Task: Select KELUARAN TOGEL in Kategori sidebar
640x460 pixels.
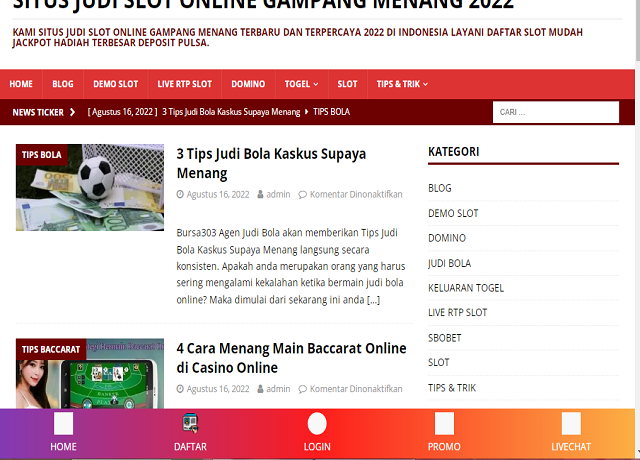Action: pos(465,288)
